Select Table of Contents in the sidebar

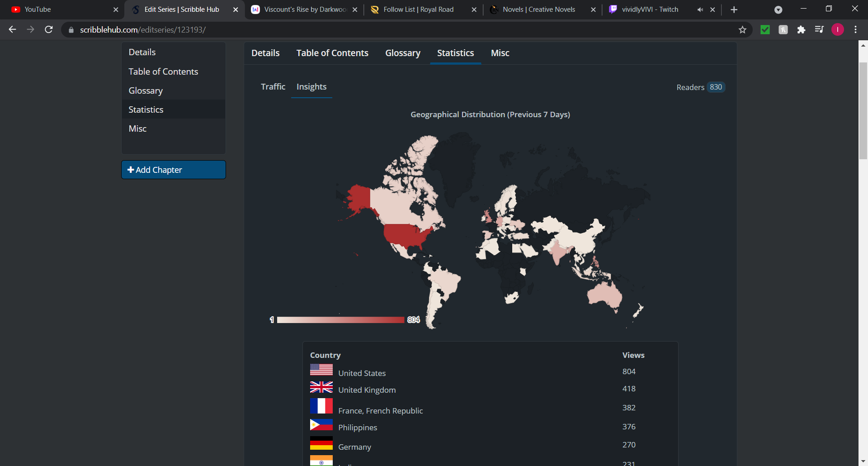point(163,71)
